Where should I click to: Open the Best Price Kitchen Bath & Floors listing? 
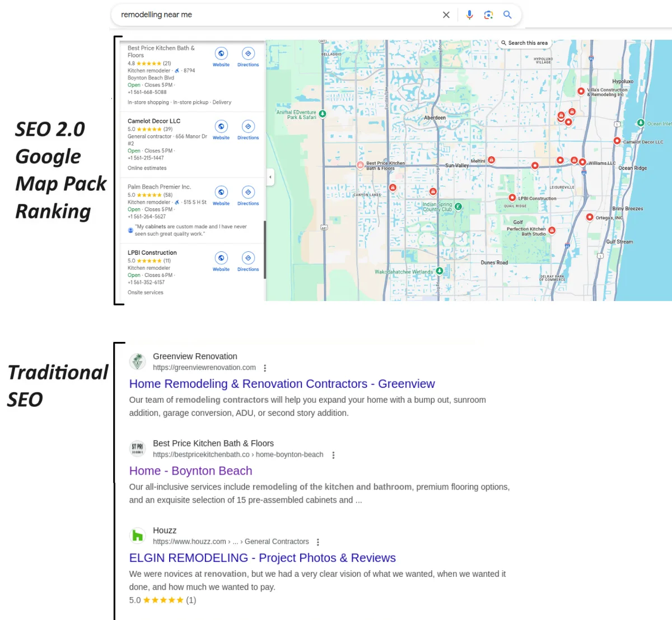pos(161,51)
